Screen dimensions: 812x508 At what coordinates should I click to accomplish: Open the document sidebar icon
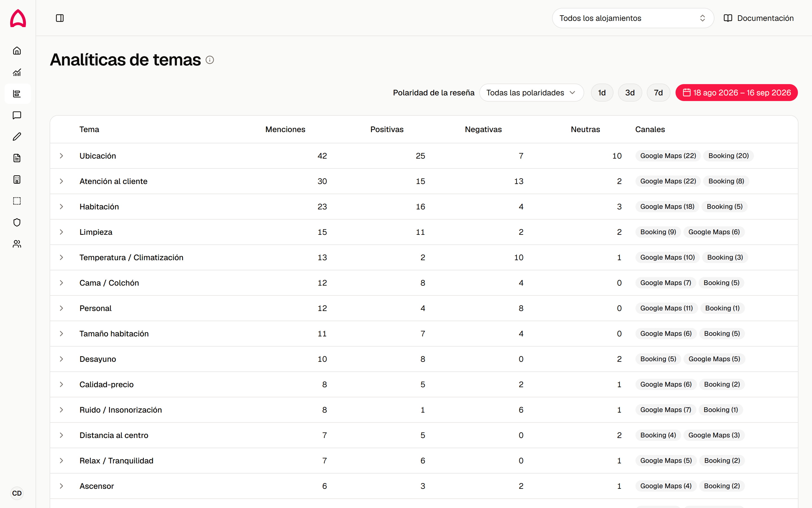pyautogui.click(x=17, y=158)
